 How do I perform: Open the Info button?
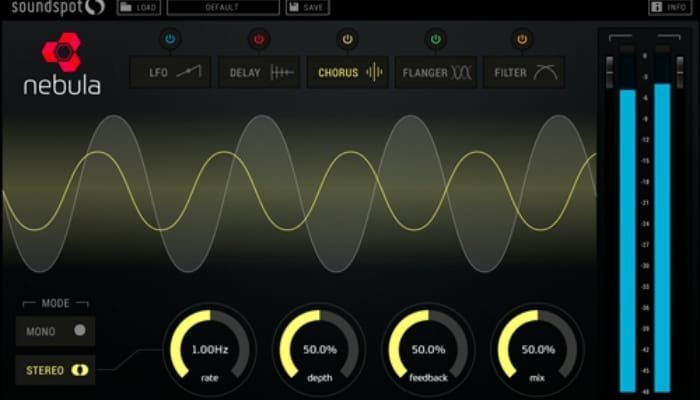[x=670, y=7]
